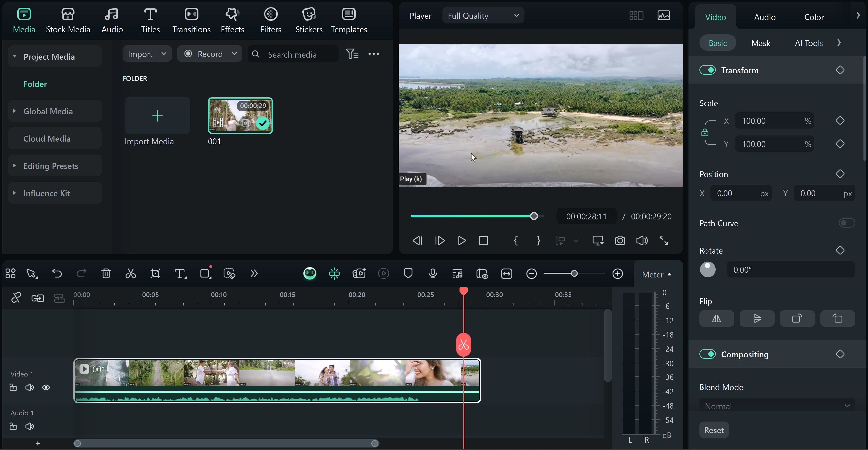Lock the Video 1 track

point(13,387)
